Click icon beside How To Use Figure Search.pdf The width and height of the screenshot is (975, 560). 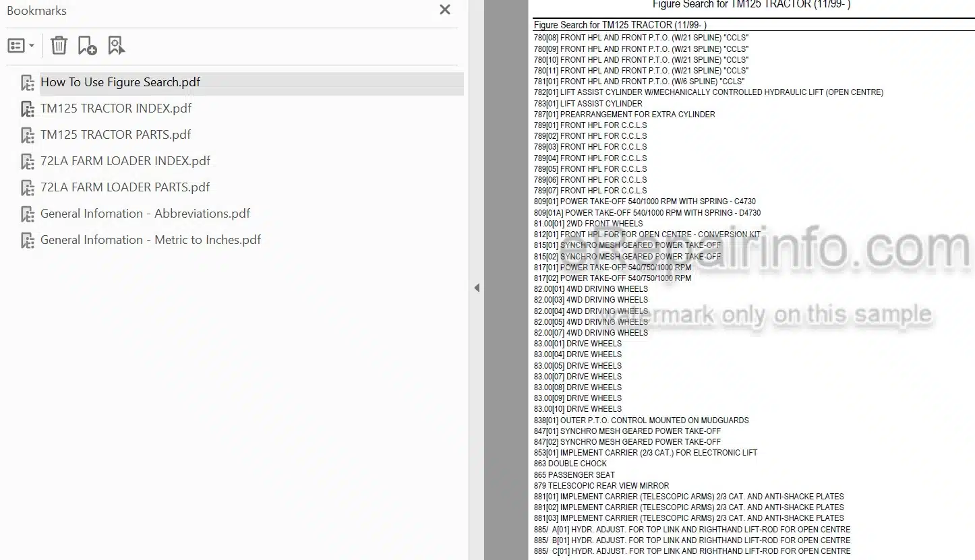28,83
